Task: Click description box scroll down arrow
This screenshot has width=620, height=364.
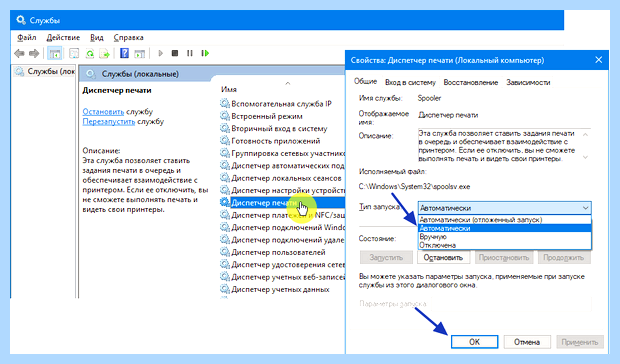Action: pos(586,157)
